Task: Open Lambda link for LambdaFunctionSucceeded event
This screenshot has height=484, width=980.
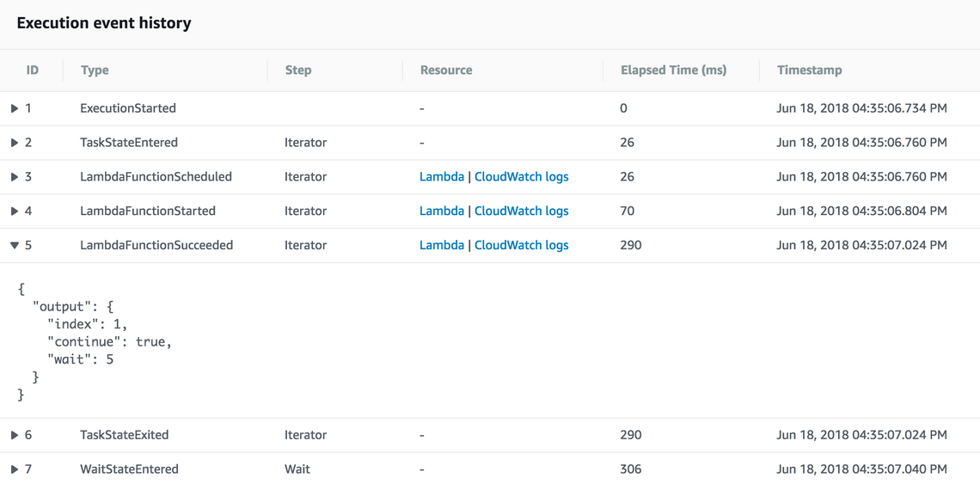Action: [441, 246]
